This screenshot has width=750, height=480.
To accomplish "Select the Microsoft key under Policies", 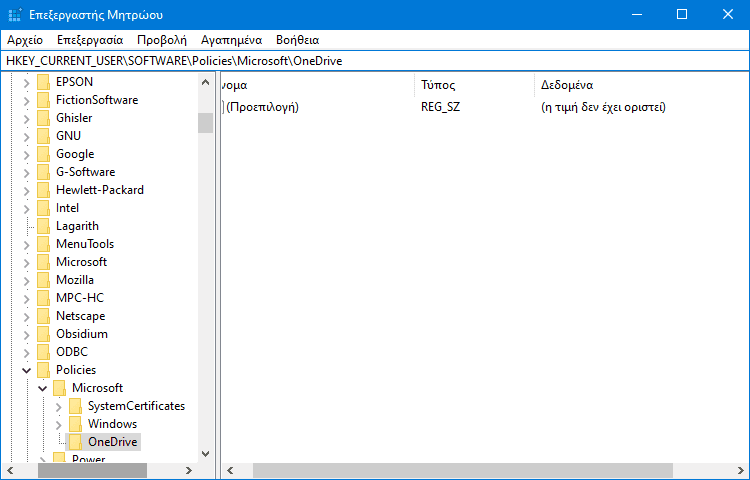I will (x=98, y=388).
